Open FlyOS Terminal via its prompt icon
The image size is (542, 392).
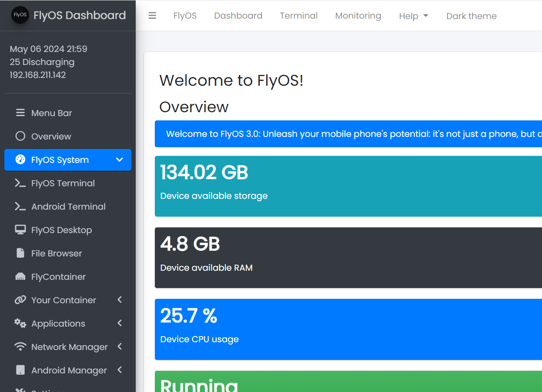tap(20, 183)
